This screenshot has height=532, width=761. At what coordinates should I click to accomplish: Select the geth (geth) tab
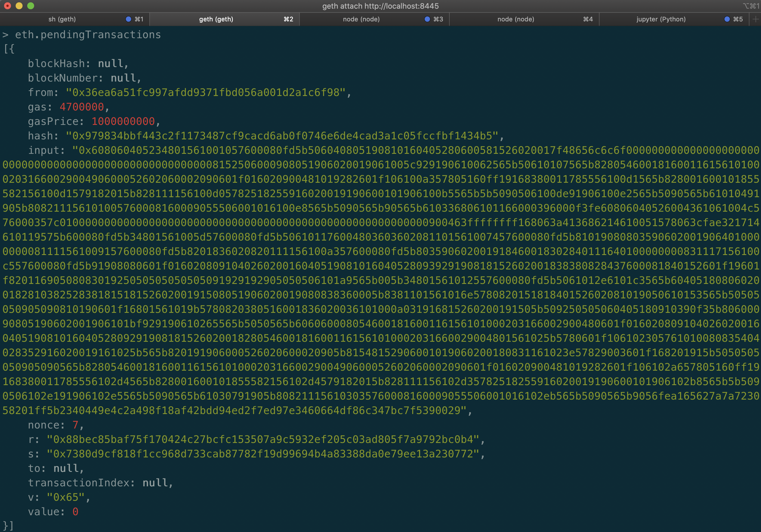click(x=216, y=19)
